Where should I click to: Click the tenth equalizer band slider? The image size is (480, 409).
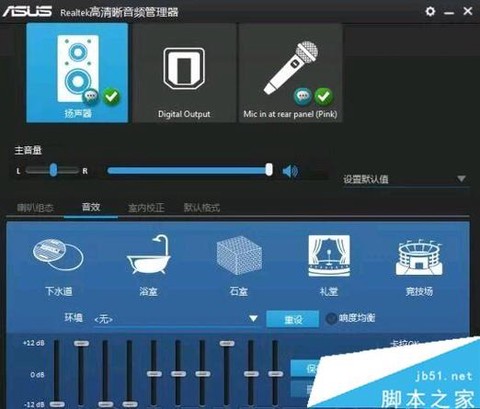click(x=275, y=373)
